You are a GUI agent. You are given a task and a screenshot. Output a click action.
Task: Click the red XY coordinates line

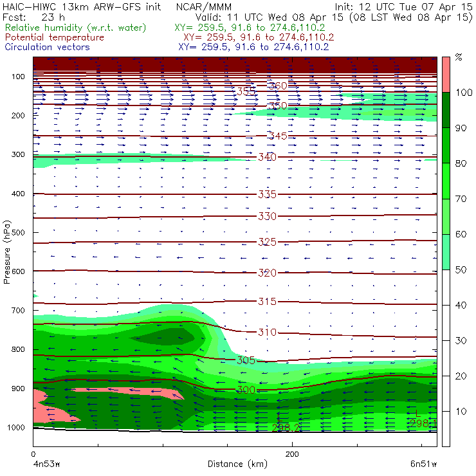pyautogui.click(x=259, y=37)
